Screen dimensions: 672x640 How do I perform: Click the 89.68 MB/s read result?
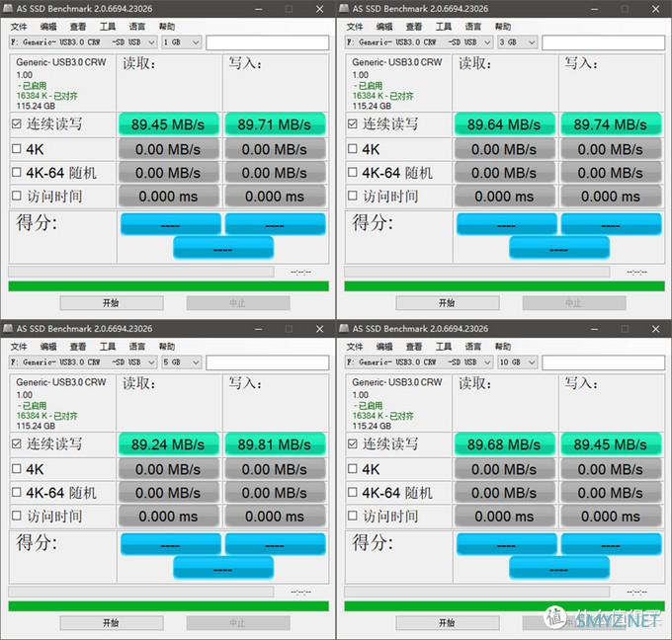click(504, 444)
